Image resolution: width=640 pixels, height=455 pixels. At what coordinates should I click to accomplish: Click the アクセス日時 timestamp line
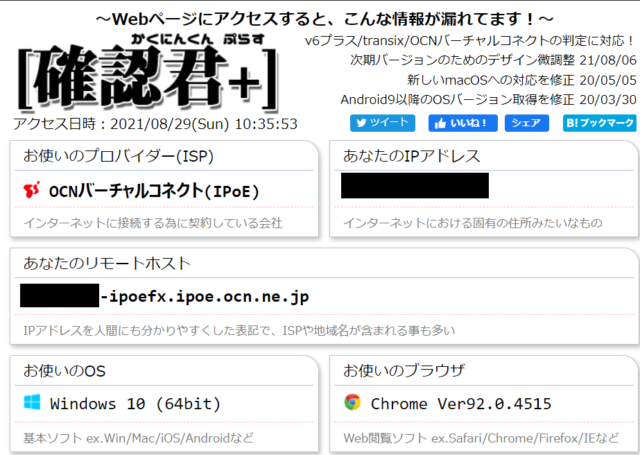coord(156,124)
